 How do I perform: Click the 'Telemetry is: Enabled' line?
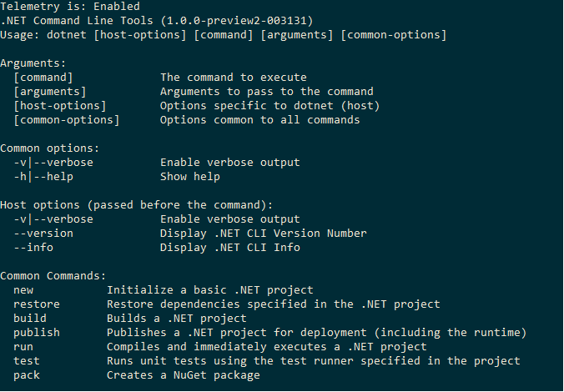70,7
